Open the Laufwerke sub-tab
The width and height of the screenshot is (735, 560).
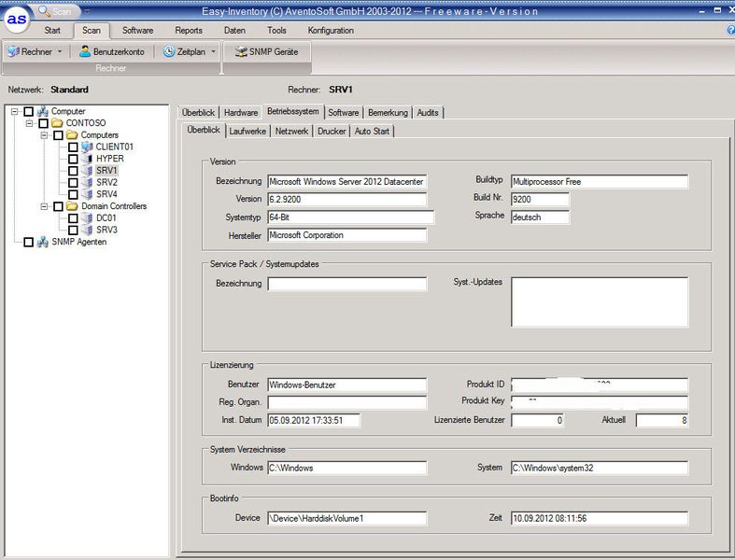click(247, 132)
